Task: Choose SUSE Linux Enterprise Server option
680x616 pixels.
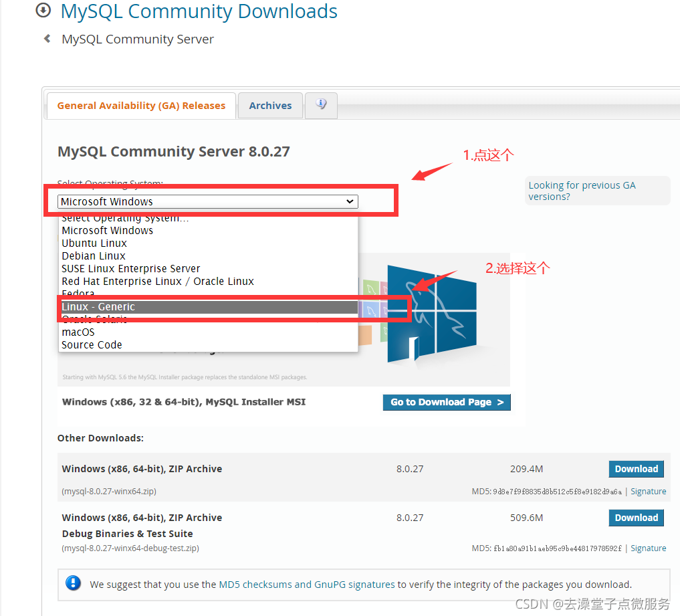Action: [x=208, y=268]
